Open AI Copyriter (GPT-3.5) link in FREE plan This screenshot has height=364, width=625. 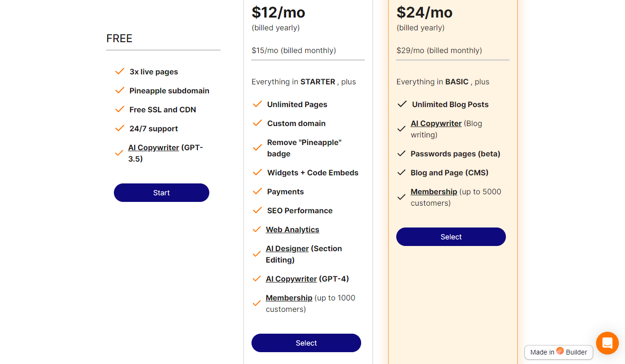[x=154, y=147]
